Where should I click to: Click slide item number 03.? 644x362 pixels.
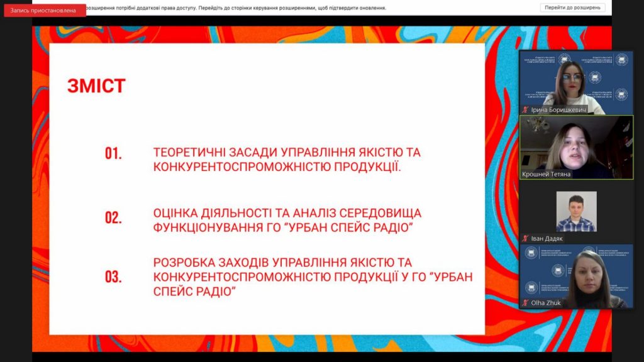pos(113,277)
